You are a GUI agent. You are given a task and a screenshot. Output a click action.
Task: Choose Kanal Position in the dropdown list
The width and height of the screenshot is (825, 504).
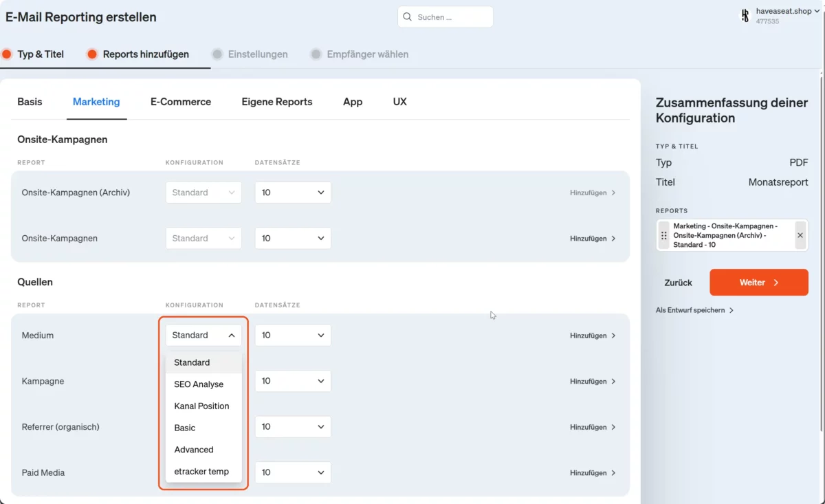click(x=203, y=406)
